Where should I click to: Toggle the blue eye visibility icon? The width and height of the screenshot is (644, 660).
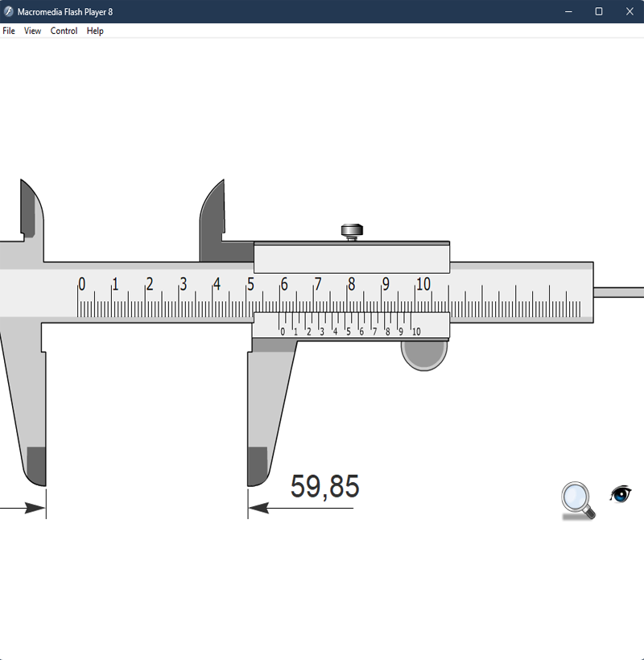(620, 494)
